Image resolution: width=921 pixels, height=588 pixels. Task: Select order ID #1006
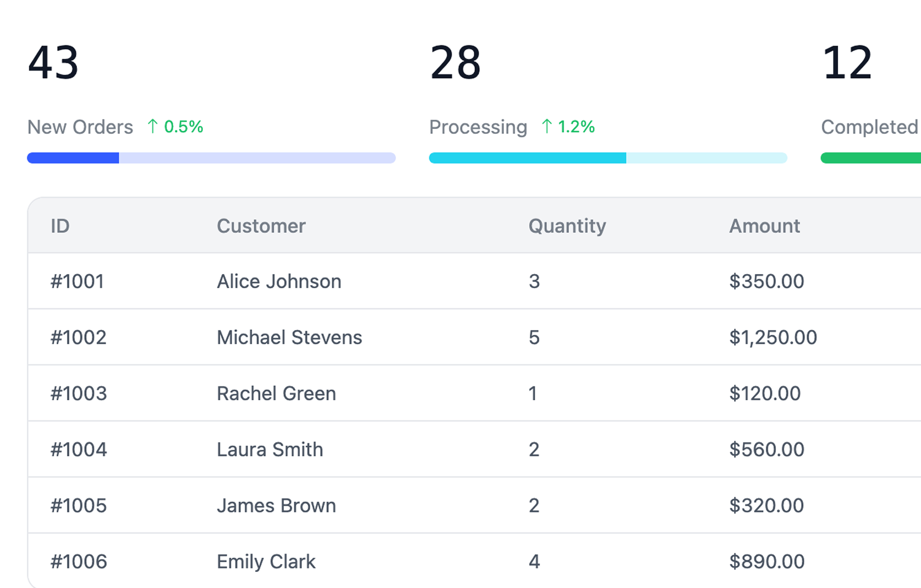pyautogui.click(x=79, y=562)
